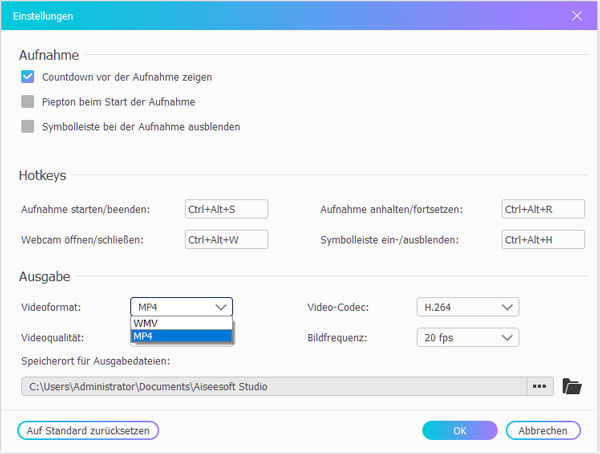Expand the Bildfrequenz dropdown
Viewport: 600px width, 454px height.
click(x=467, y=338)
